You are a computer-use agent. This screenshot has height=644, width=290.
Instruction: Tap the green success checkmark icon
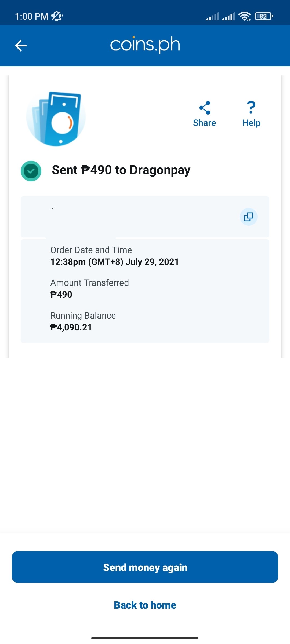tap(31, 171)
